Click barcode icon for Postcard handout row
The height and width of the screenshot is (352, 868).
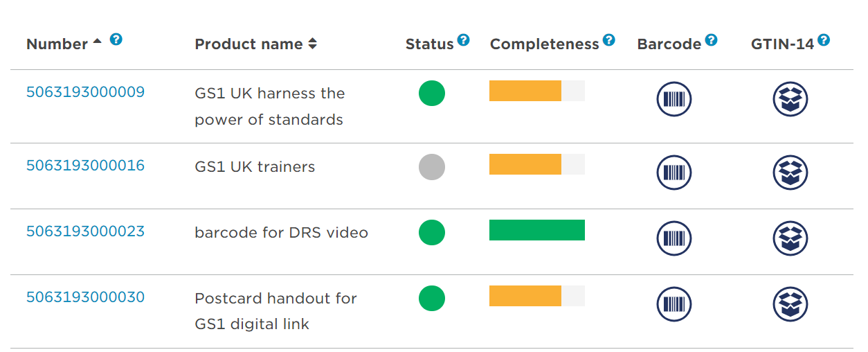pyautogui.click(x=673, y=304)
